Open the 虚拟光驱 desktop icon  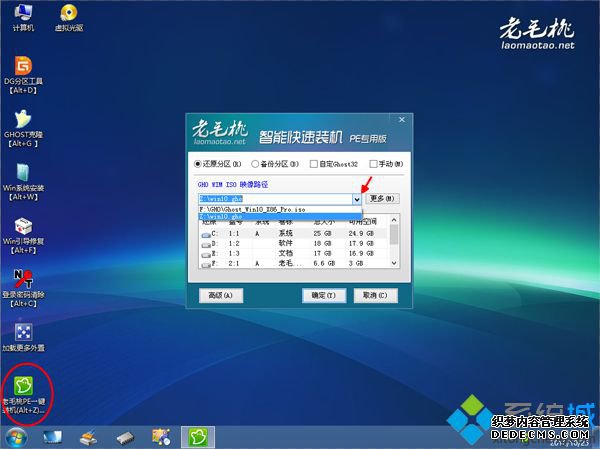(69, 18)
